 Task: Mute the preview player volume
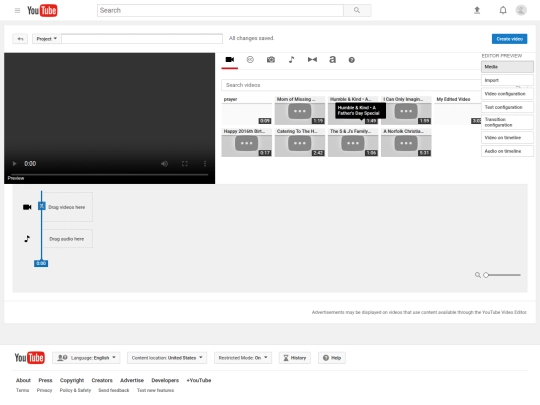164,164
